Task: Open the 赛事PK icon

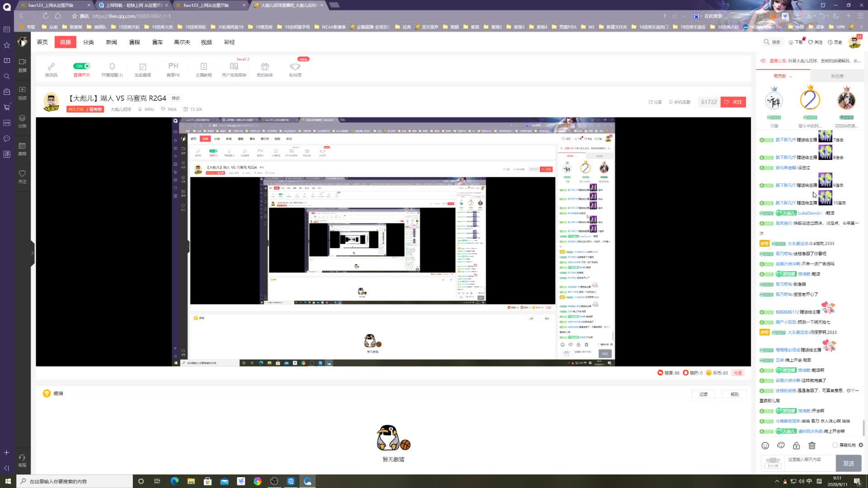Action: pyautogui.click(x=173, y=66)
